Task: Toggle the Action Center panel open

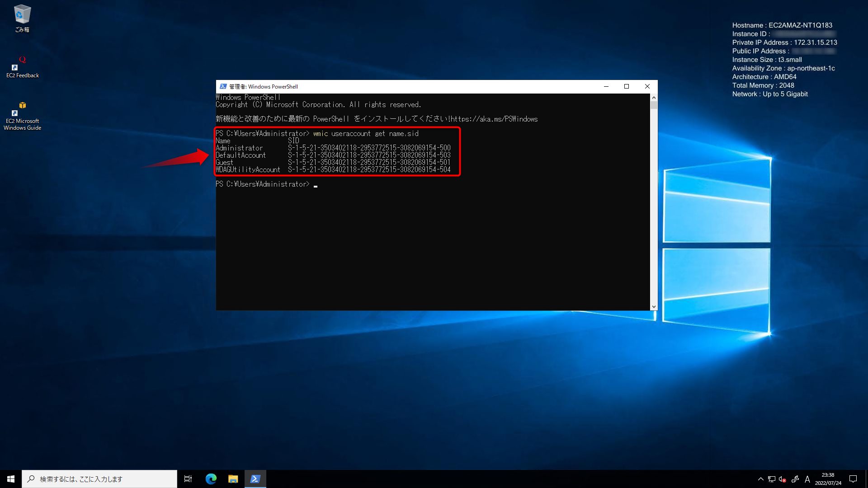Action: [853, 479]
